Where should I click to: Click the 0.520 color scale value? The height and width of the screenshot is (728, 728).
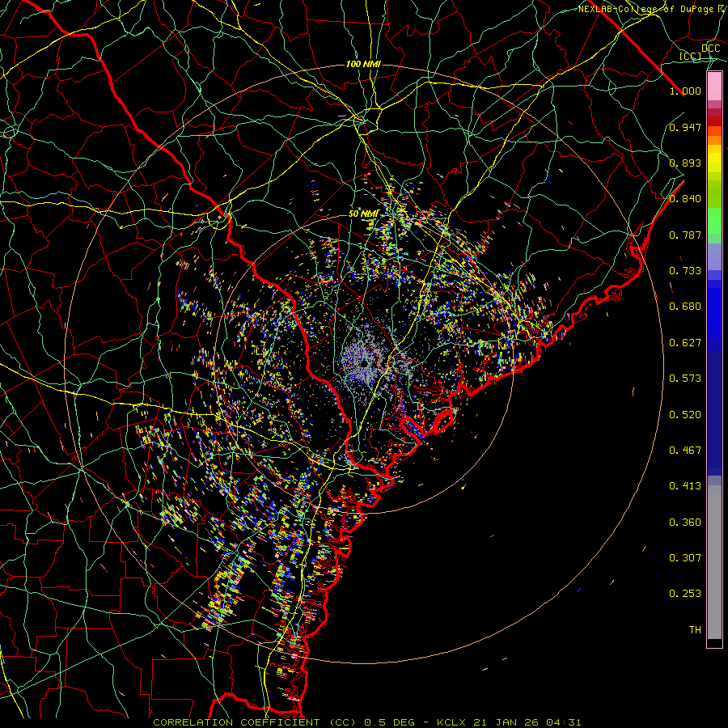685,415
